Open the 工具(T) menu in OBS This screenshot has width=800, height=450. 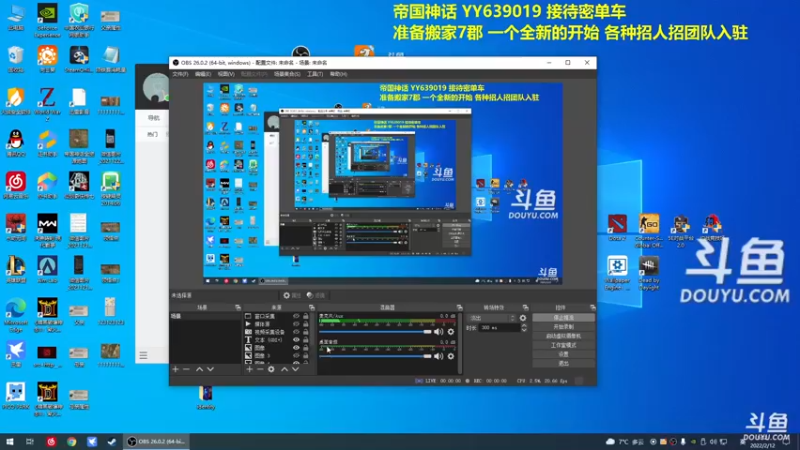click(315, 74)
